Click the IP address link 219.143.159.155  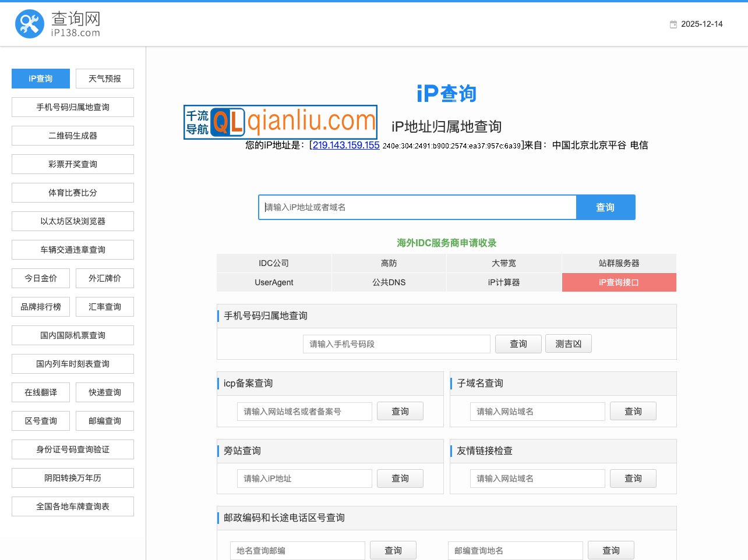(x=345, y=145)
